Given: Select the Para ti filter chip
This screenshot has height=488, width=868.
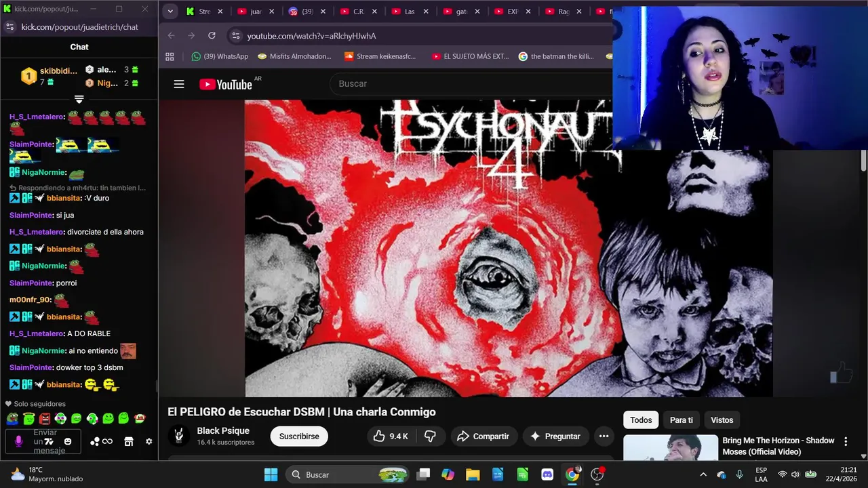Looking at the screenshot, I should click(682, 420).
